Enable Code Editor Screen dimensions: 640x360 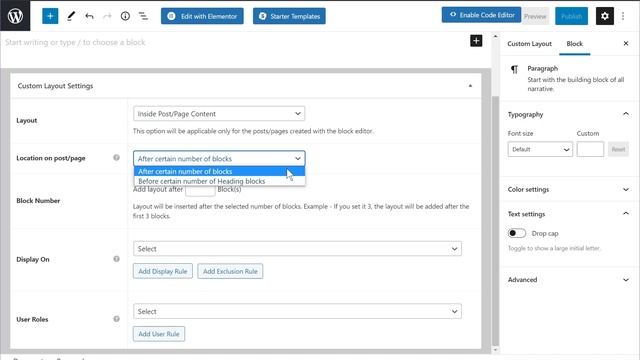pos(481,15)
